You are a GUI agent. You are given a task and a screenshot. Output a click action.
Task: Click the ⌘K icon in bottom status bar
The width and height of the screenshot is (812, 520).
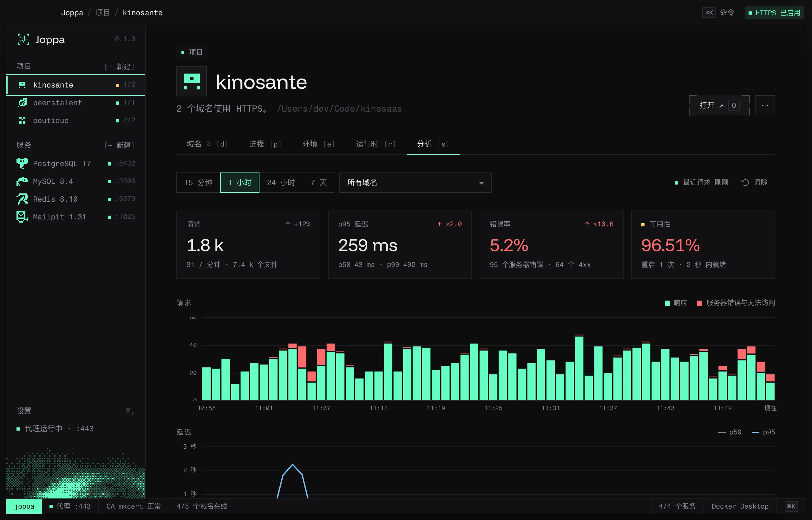click(791, 506)
